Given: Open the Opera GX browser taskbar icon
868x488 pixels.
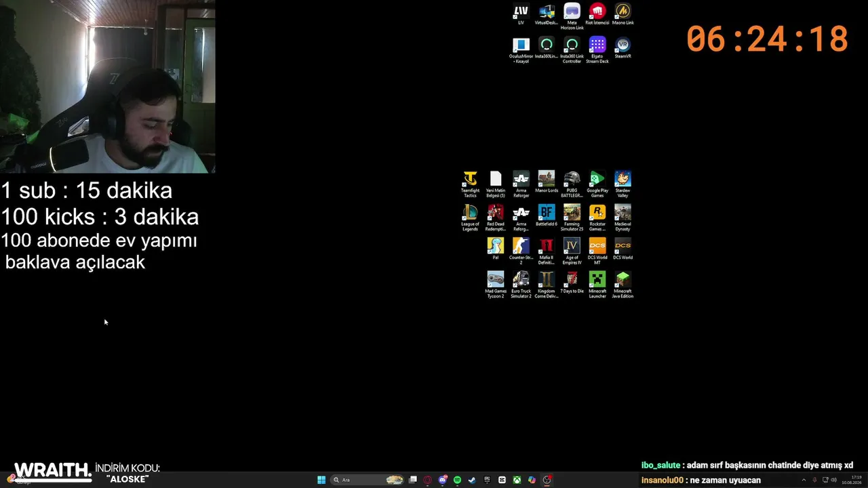Looking at the screenshot, I should point(427,480).
